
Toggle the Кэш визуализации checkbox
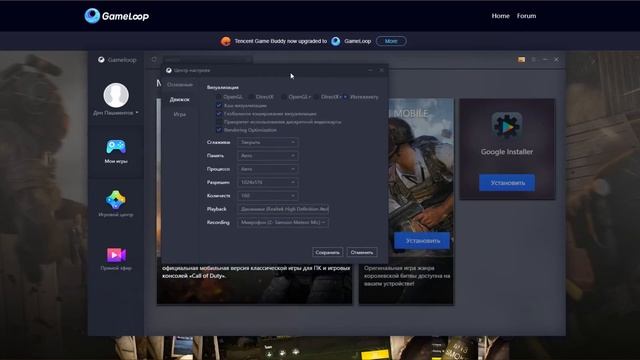[x=219, y=105]
